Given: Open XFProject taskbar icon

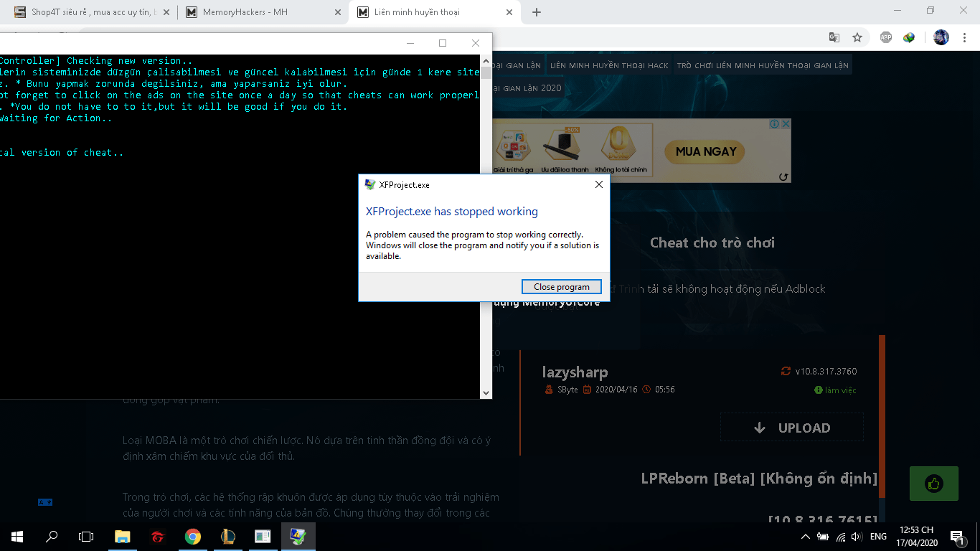Looking at the screenshot, I should pyautogui.click(x=298, y=537).
